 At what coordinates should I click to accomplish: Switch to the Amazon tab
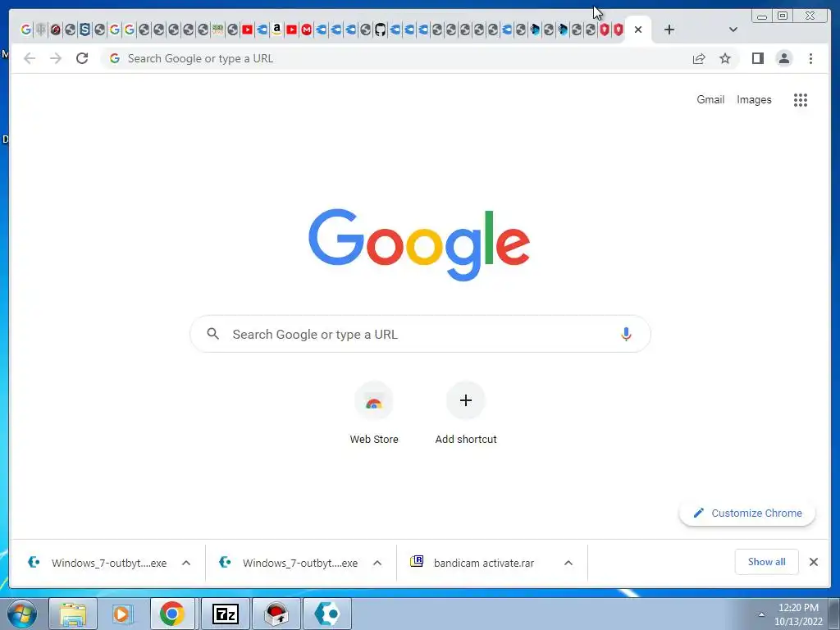click(x=276, y=30)
